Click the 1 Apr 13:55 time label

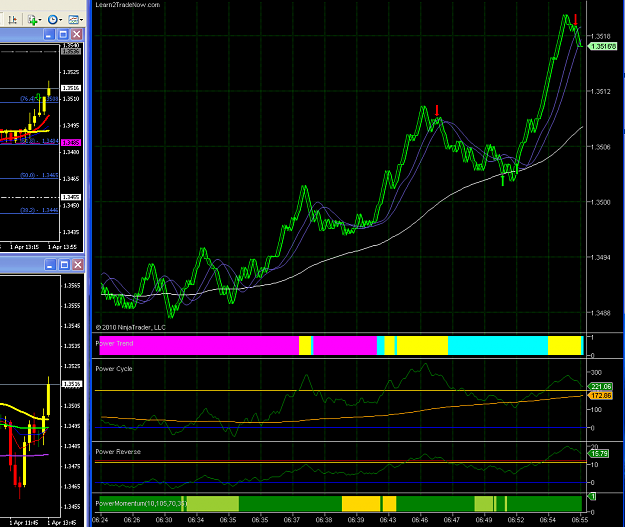click(x=62, y=247)
